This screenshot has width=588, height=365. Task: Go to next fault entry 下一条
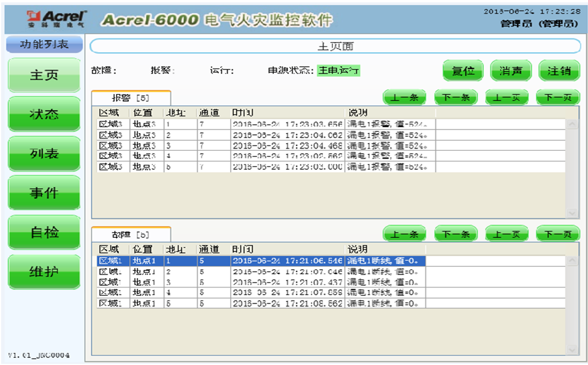point(455,234)
